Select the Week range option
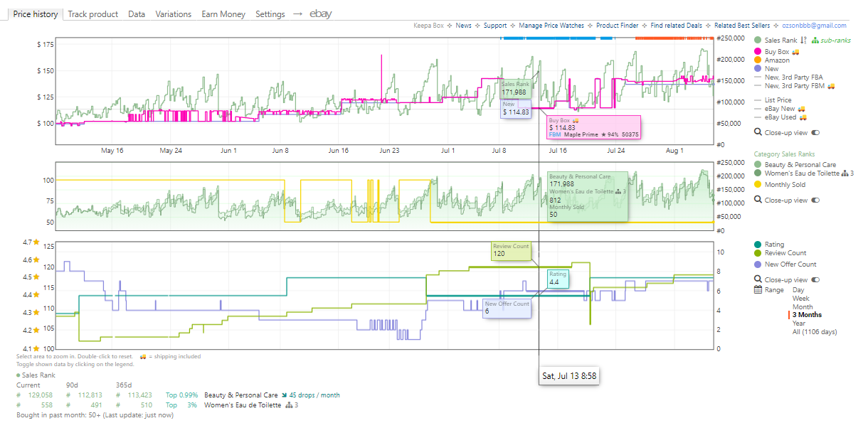Viewport: 868px width, 428px height. tap(801, 299)
